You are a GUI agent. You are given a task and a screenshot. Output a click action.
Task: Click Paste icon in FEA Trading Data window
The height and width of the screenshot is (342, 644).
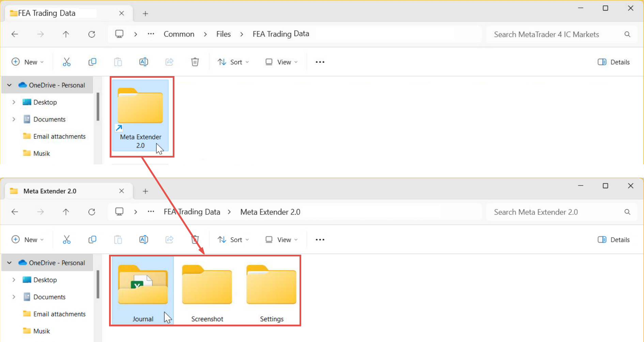(x=118, y=62)
